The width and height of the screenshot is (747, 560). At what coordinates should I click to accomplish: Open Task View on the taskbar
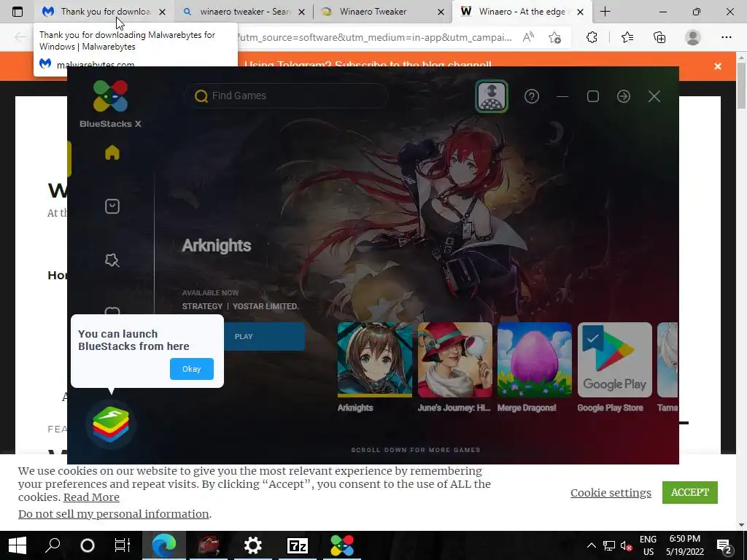123,545
